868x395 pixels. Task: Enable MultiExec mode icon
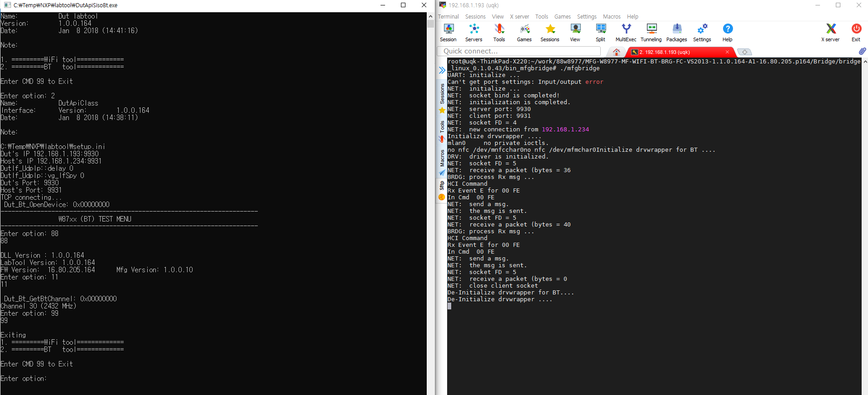[626, 33]
